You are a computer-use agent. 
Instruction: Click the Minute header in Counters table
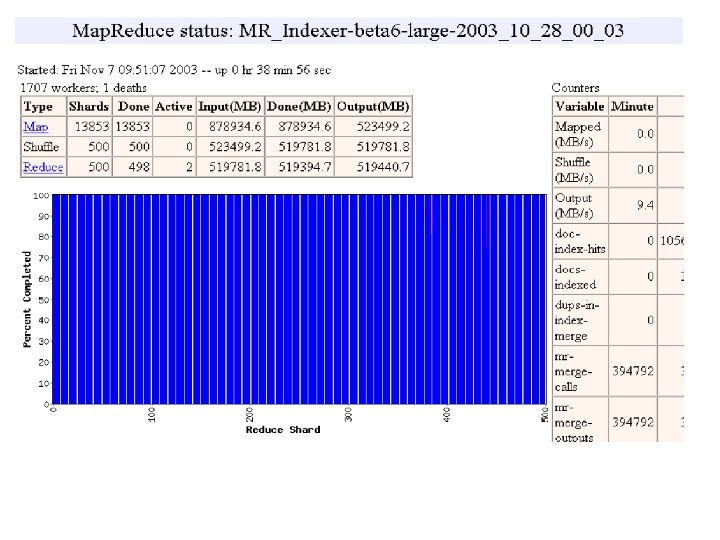pos(632,107)
